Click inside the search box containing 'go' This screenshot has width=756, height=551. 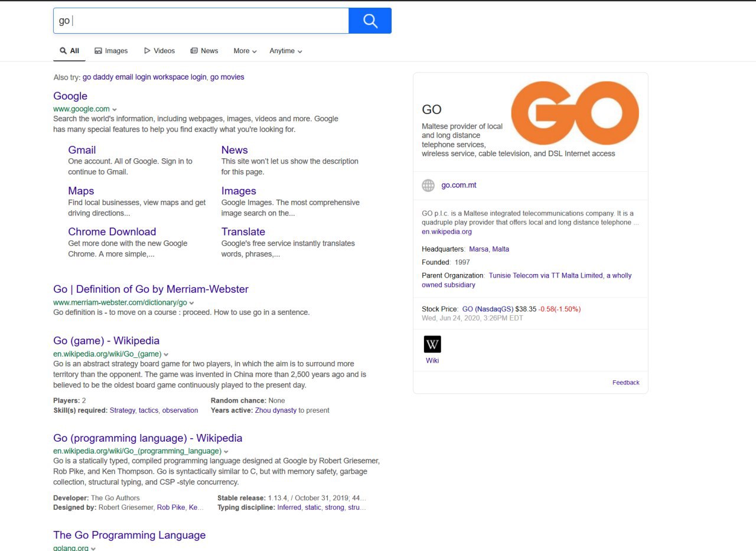point(201,21)
